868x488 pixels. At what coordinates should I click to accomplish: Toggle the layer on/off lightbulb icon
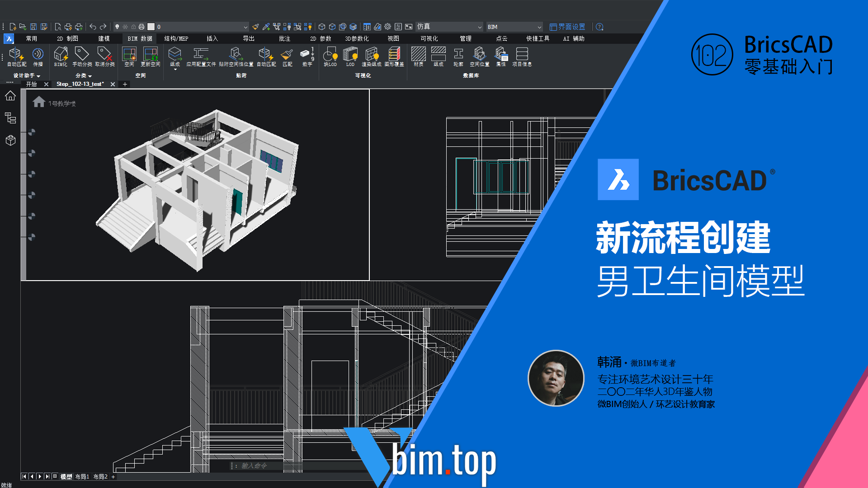(x=117, y=27)
